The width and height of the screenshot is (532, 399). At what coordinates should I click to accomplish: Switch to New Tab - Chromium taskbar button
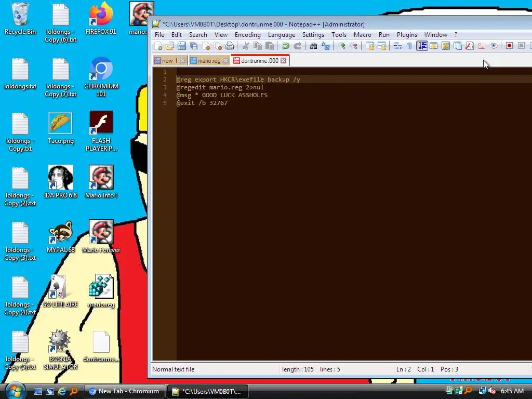(124, 391)
